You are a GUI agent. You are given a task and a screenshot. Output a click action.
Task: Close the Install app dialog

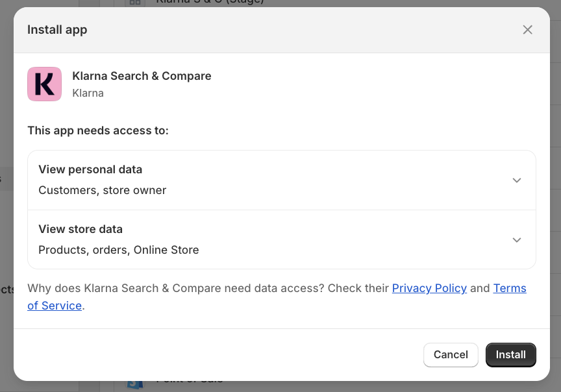point(527,30)
